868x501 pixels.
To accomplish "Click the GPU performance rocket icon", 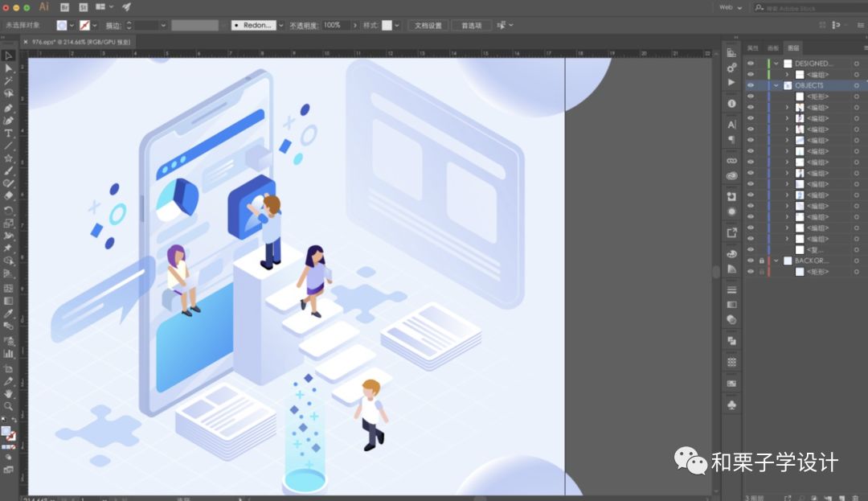I will click(127, 7).
